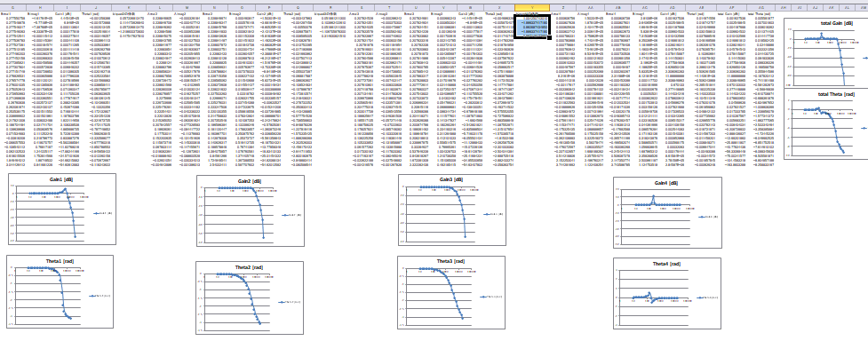Select the Theta4 [rad] chart
This screenshot has height=341, width=868.
pyautogui.click(x=666, y=294)
